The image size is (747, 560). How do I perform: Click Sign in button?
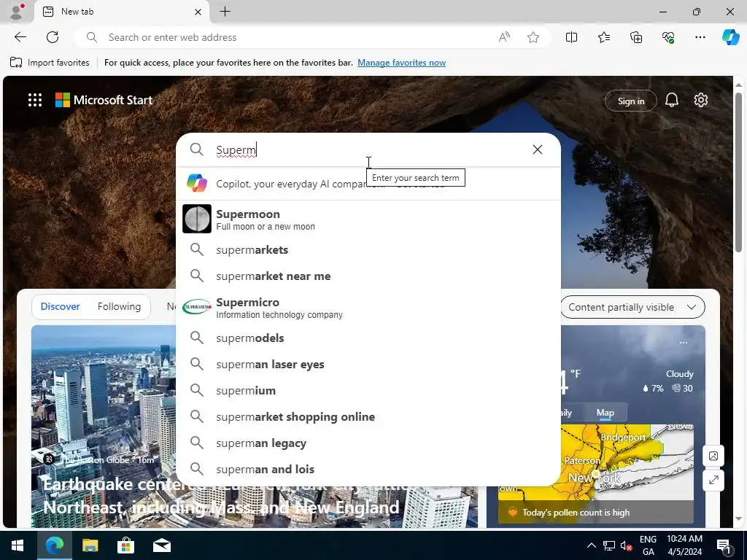pyautogui.click(x=631, y=101)
